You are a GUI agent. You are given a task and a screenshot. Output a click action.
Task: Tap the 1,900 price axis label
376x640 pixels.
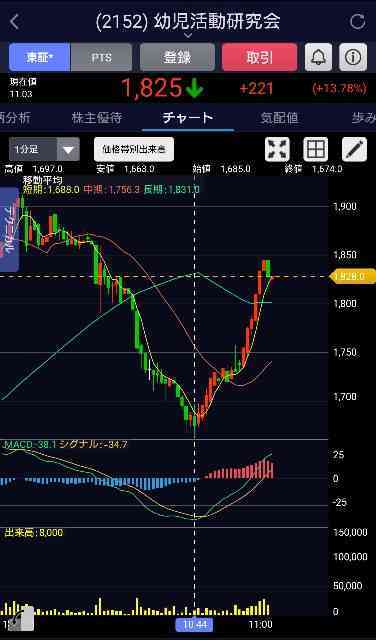pyautogui.click(x=345, y=206)
